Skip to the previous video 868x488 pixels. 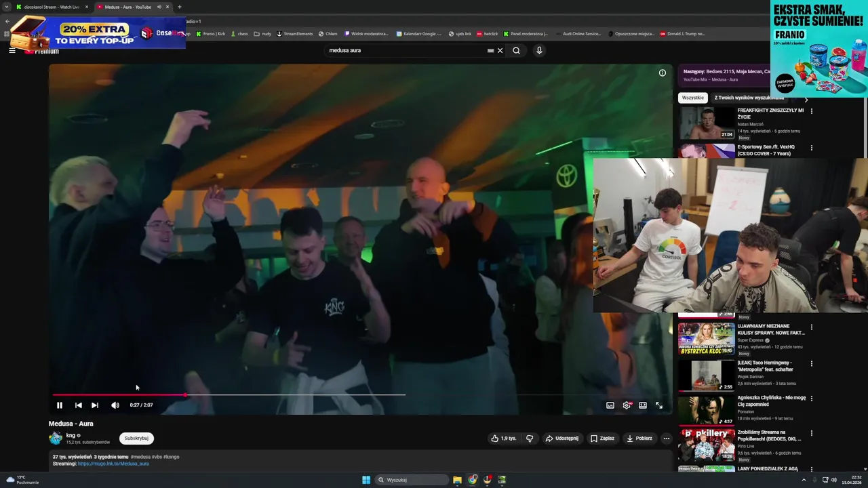[x=79, y=405]
